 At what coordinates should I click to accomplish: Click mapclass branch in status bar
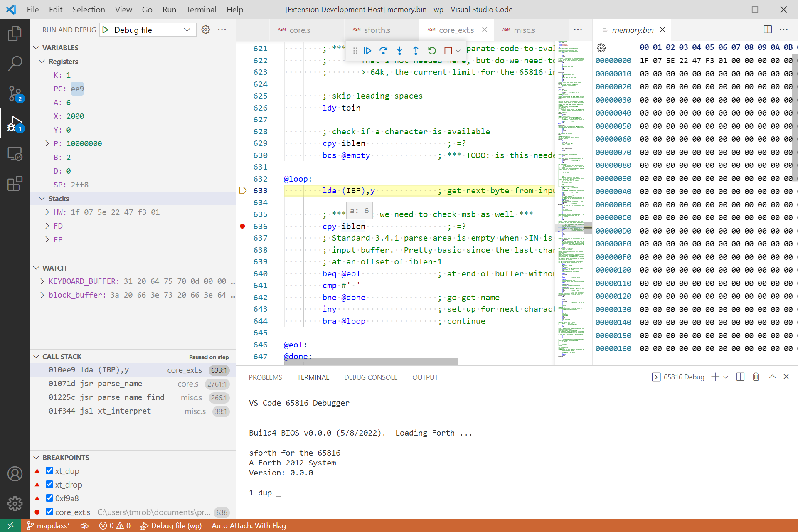point(49,526)
